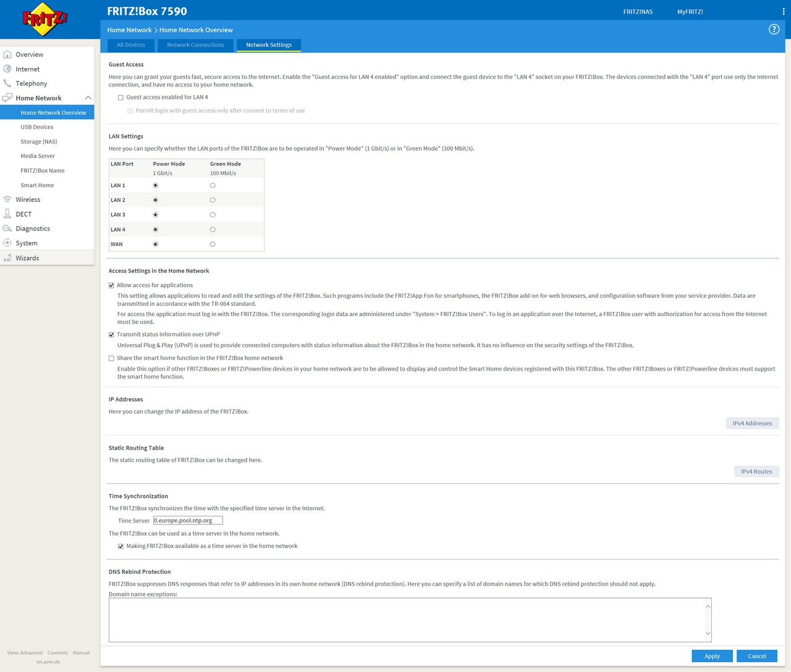Click the Telephony phone icon
The image size is (791, 672).
7,83
